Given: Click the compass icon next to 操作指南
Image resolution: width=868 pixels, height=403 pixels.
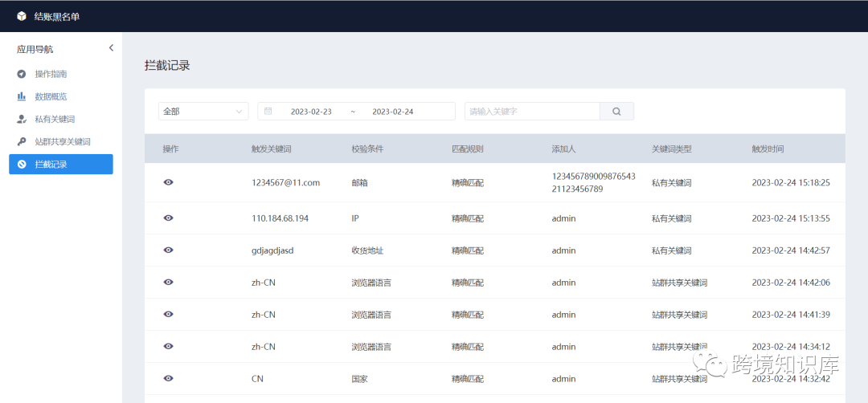Looking at the screenshot, I should coord(22,74).
